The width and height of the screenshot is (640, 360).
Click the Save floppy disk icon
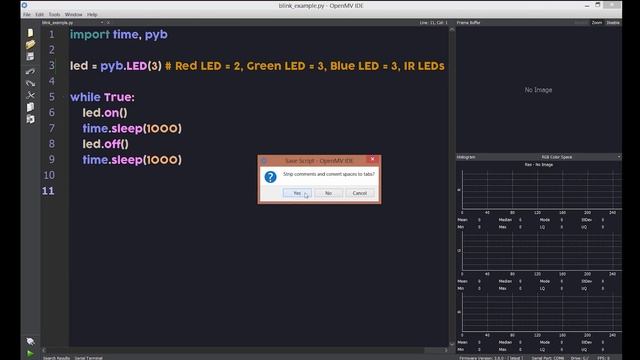(31, 56)
